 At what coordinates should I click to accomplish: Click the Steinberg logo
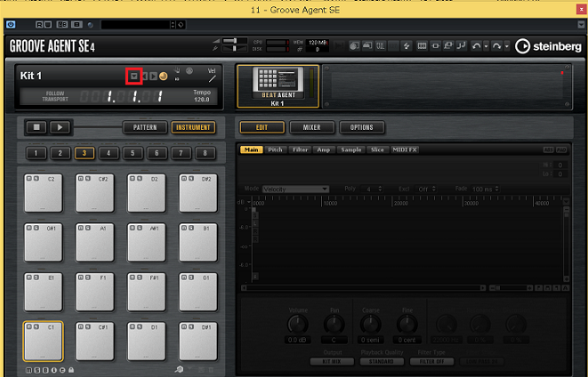click(548, 46)
